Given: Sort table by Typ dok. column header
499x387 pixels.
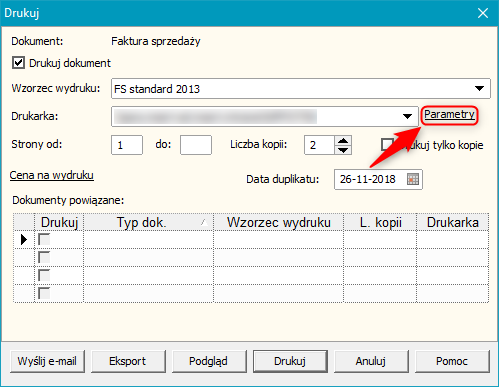Looking at the screenshot, I should (x=148, y=222).
